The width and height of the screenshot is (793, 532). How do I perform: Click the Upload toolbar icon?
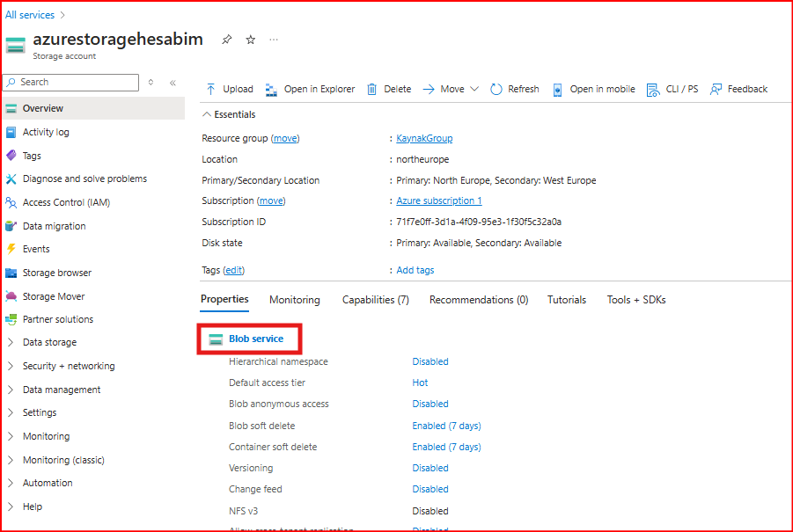pyautogui.click(x=211, y=89)
